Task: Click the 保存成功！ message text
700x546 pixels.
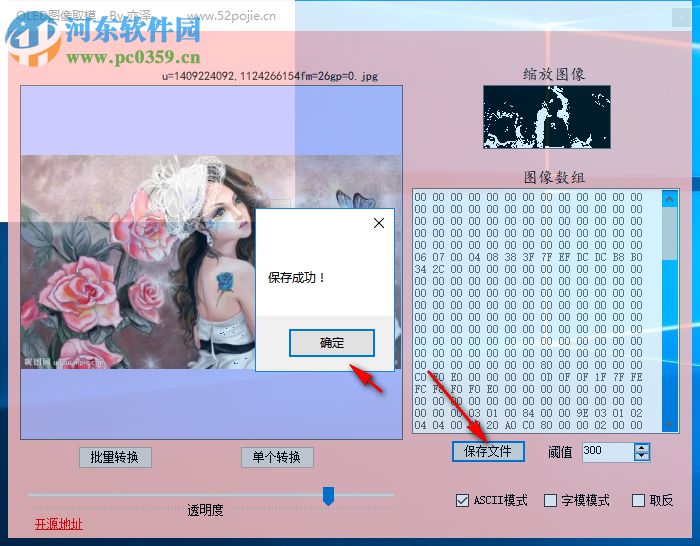Action: tap(297, 278)
